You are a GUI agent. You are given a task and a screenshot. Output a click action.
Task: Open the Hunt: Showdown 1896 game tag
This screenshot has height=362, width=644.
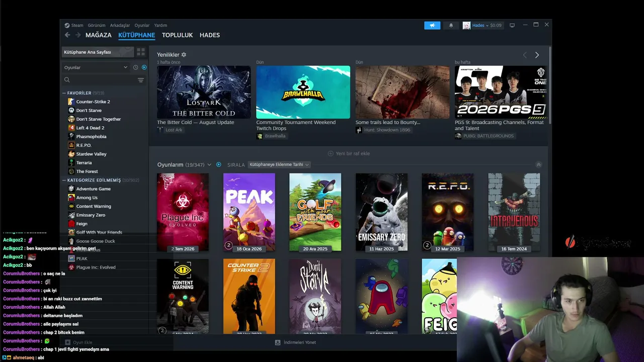(x=383, y=130)
